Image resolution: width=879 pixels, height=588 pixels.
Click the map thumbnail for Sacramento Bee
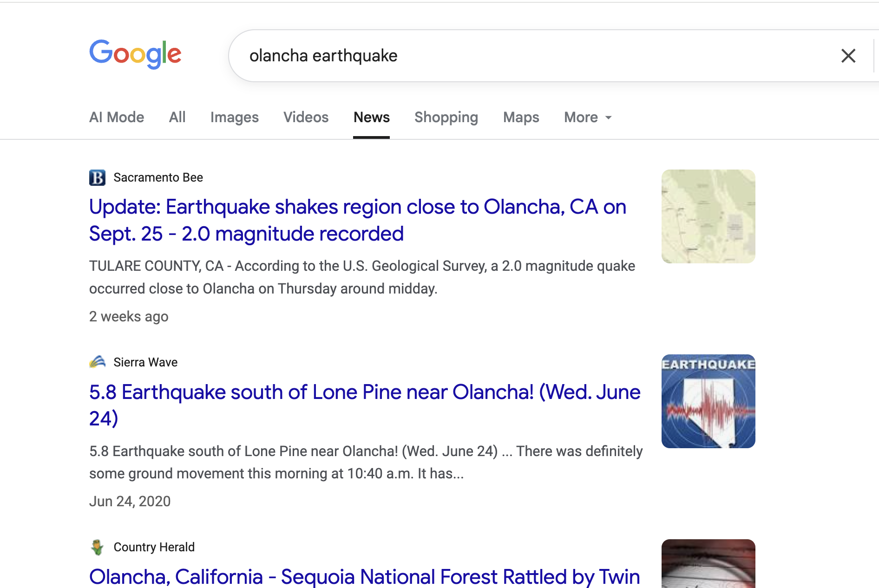point(708,216)
